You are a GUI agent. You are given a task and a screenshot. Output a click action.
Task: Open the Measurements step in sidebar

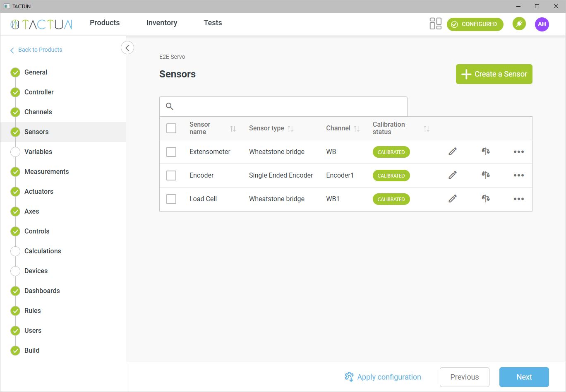click(46, 171)
